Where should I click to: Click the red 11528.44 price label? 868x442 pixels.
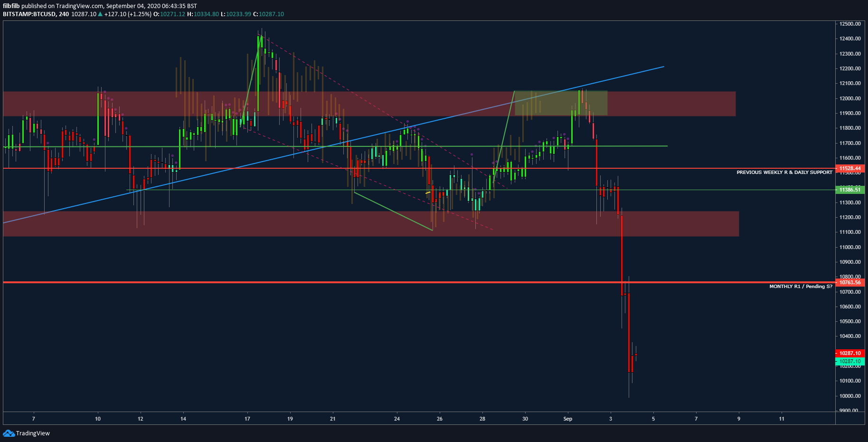tap(850, 168)
